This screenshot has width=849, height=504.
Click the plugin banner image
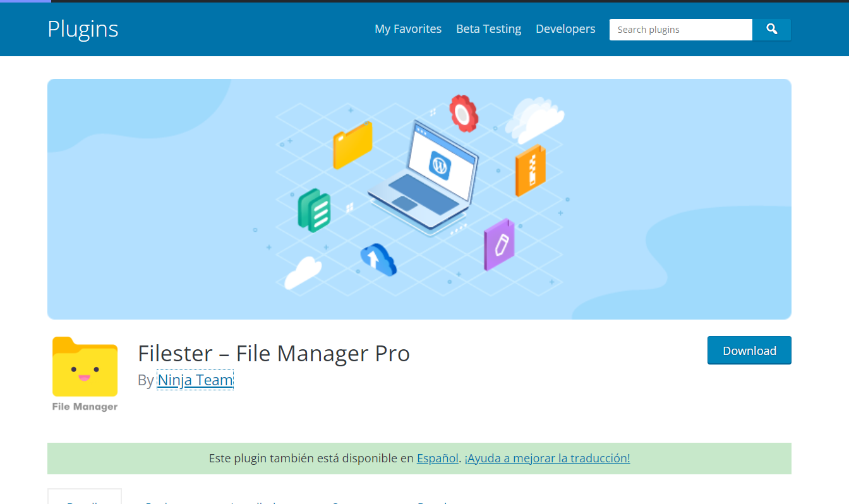(x=419, y=199)
